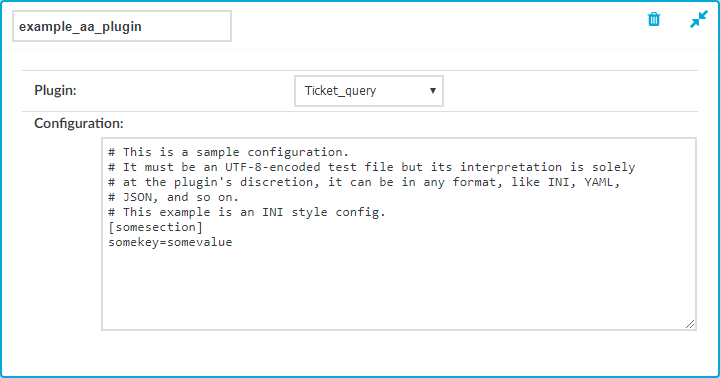720x378 pixels.
Task: Click the word "discretion" in the comment
Action: click(279, 182)
